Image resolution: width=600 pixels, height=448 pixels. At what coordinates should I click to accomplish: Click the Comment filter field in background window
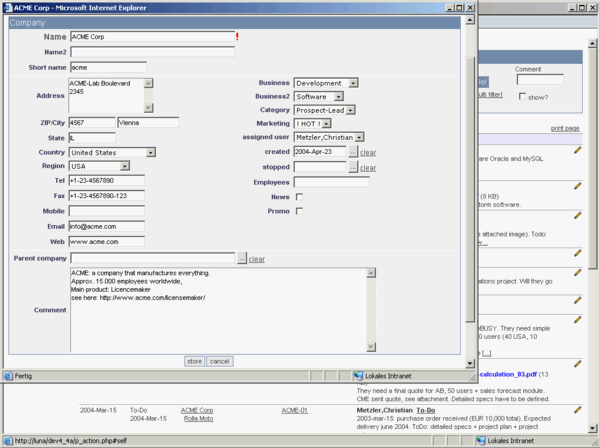coord(540,80)
